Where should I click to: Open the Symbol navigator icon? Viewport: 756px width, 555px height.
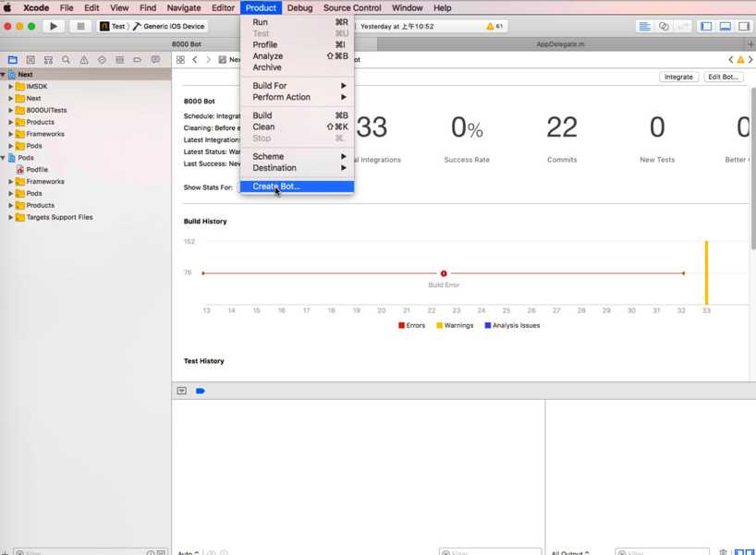[x=48, y=60]
